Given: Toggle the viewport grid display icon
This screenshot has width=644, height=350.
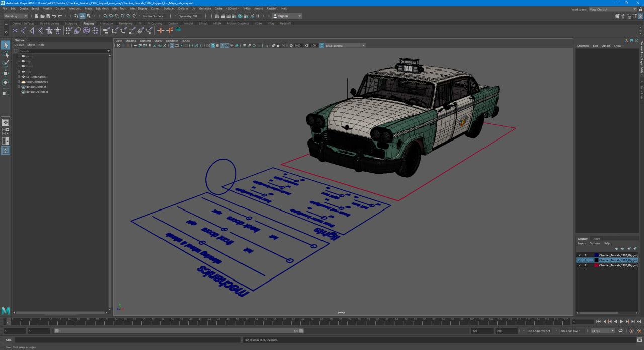Looking at the screenshot, I should pyautogui.click(x=172, y=45).
